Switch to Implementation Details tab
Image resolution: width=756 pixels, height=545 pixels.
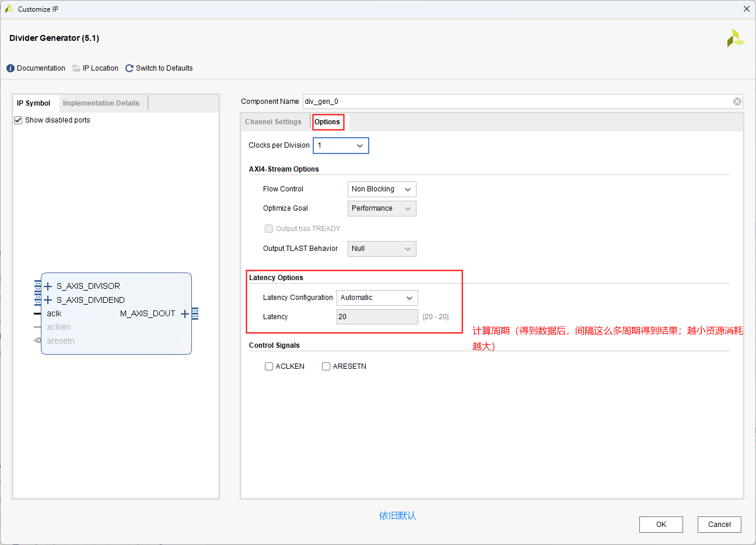tap(101, 103)
